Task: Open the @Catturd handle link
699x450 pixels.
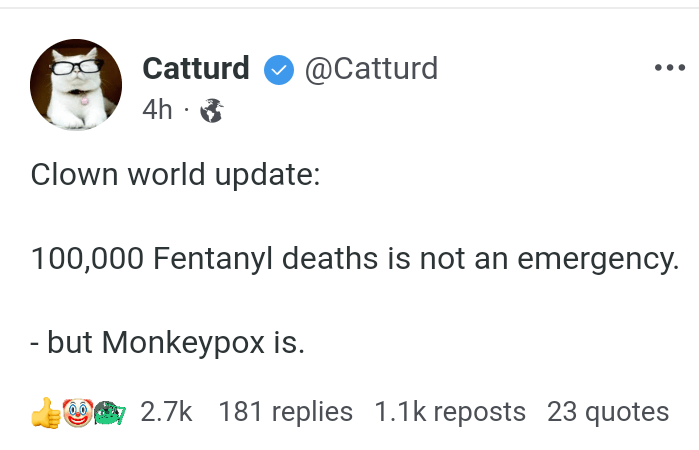Action: pos(370,68)
